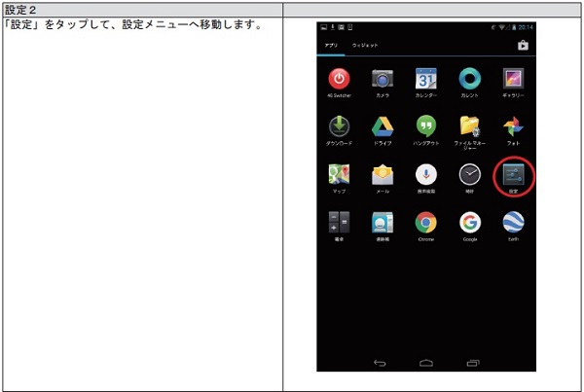Screen dimensions: 584x392
Task: Launch the Photos pinwheel app
Action: click(x=513, y=126)
